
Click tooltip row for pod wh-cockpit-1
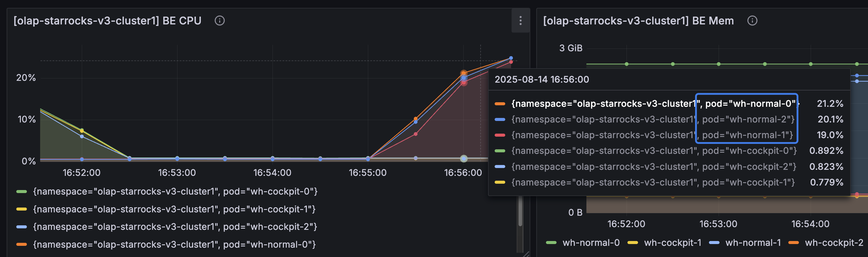(669, 182)
